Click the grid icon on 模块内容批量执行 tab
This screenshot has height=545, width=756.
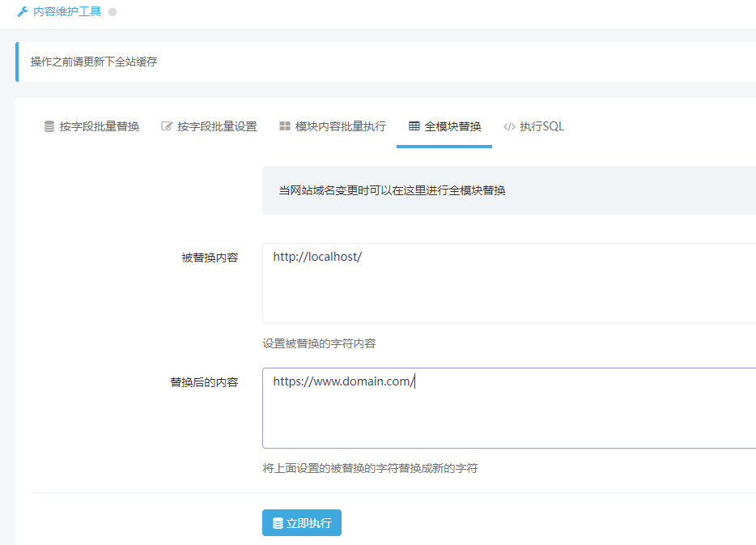click(x=285, y=126)
